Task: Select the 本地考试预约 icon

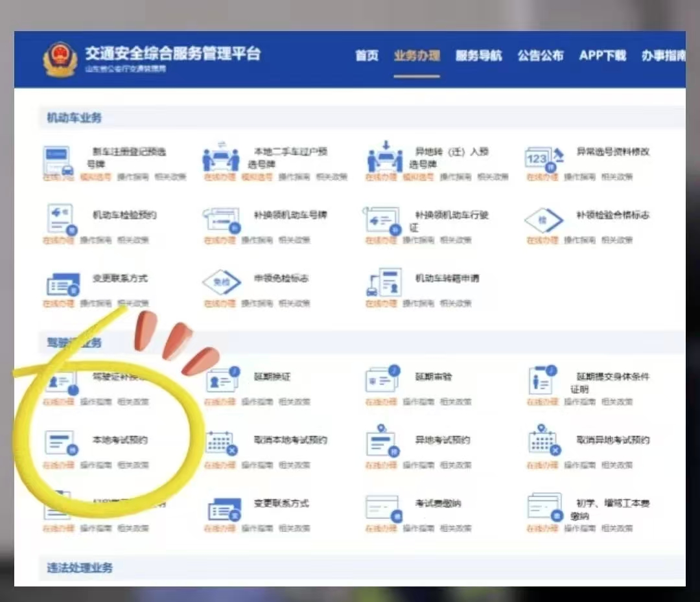Action: 61,443
